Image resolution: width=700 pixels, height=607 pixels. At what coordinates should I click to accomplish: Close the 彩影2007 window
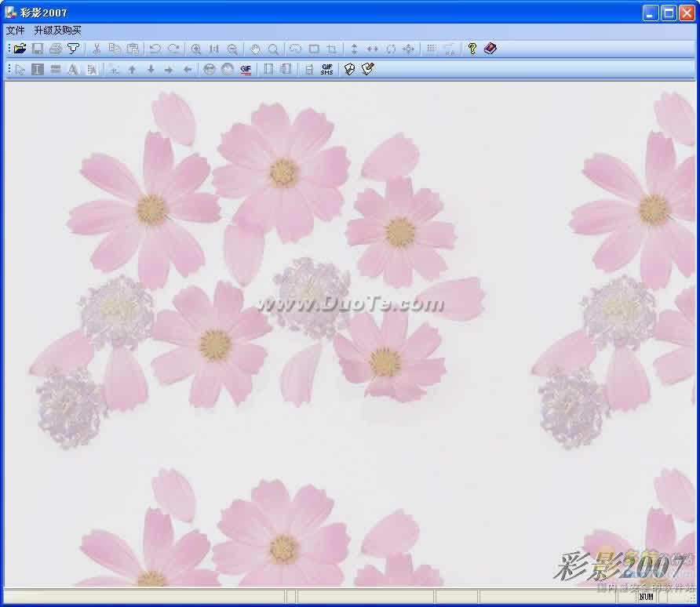pos(687,13)
